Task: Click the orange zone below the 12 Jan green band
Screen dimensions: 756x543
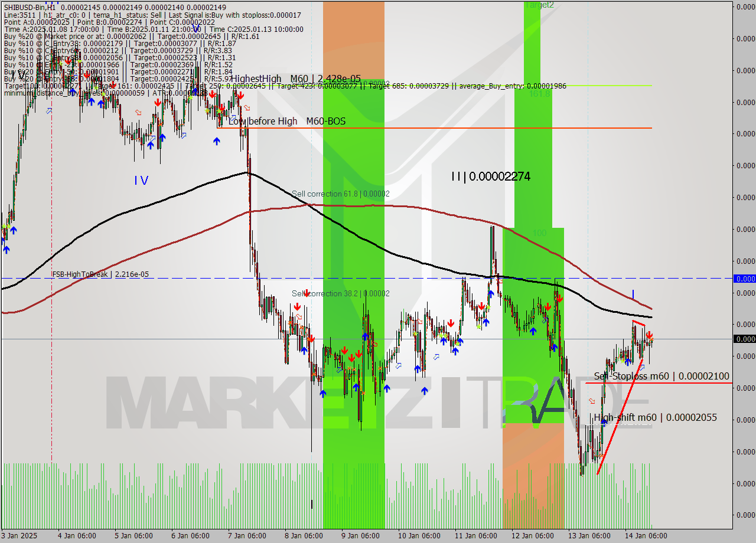Action: pos(533,475)
